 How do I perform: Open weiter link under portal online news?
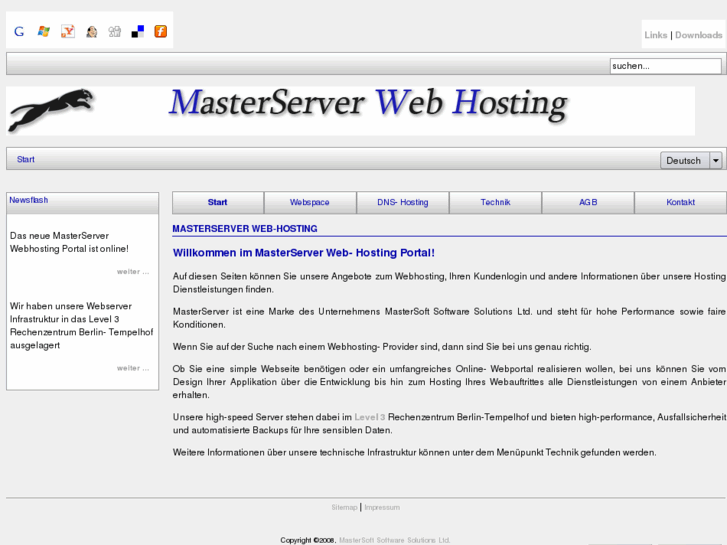133,272
